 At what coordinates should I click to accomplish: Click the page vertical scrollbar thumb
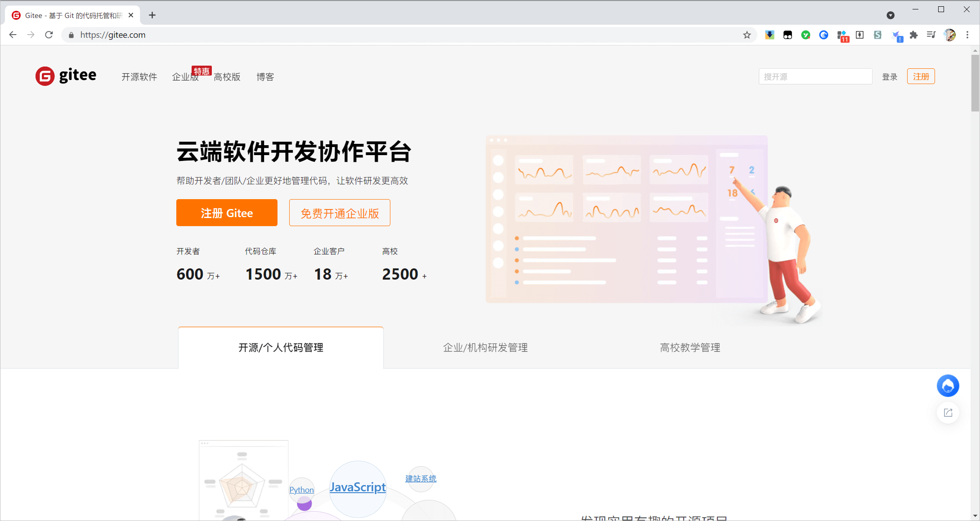975,83
